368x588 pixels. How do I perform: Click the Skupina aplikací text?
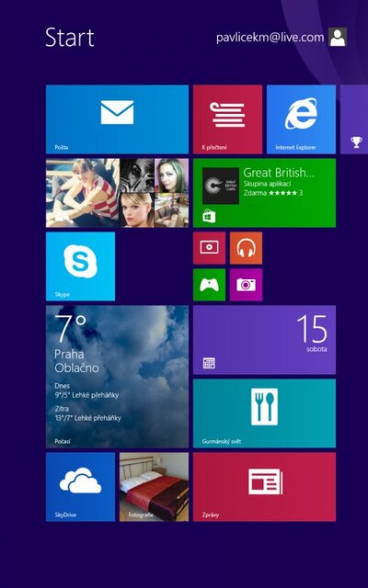tap(268, 184)
